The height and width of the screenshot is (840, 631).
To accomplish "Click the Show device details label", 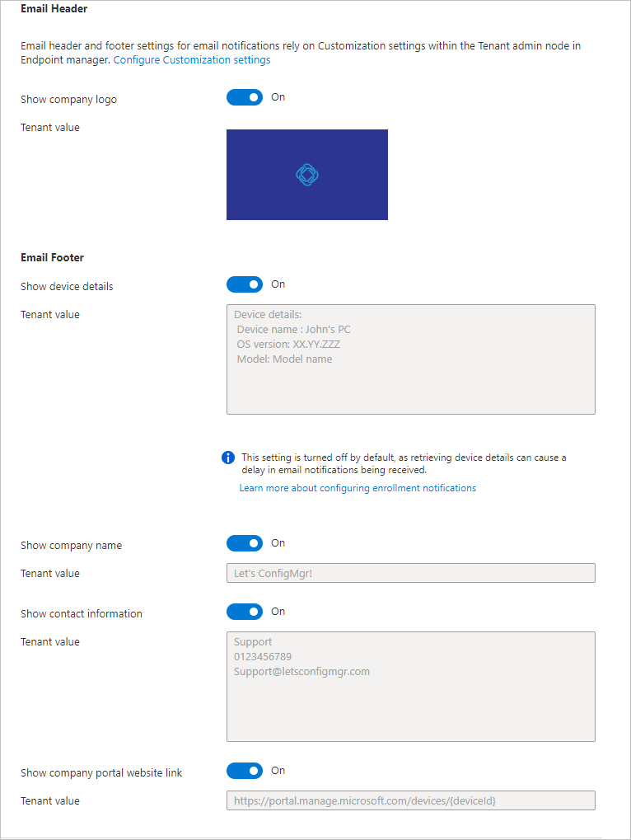I will tap(67, 287).
